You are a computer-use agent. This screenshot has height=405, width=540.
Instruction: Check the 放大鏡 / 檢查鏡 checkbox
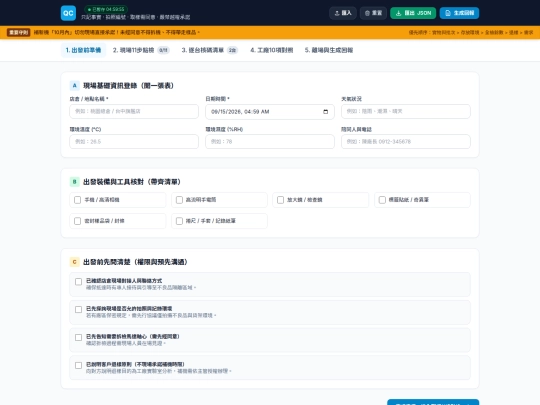tap(280, 200)
